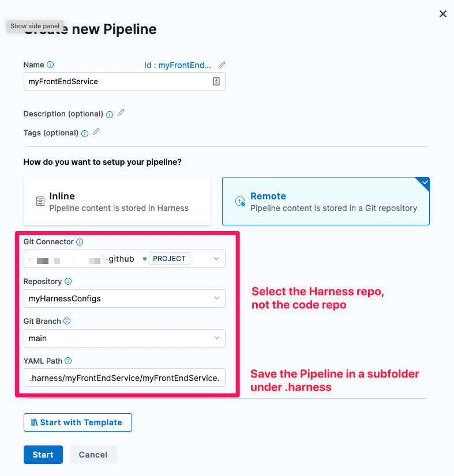Open the info tooltip for Git Connector
The height and width of the screenshot is (476, 454).
pyautogui.click(x=80, y=242)
